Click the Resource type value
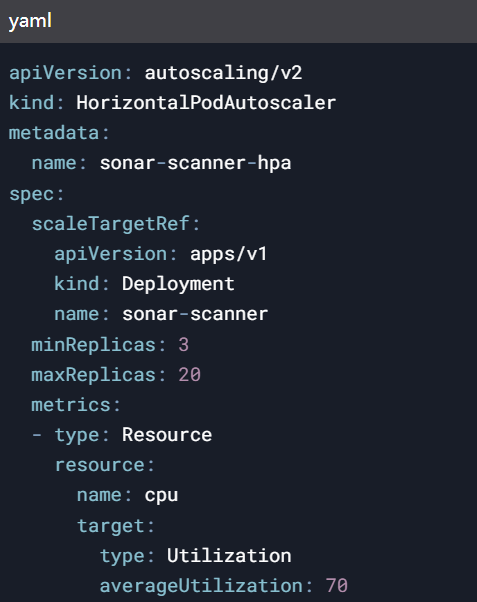Screen dimensions: 477x602 click(x=167, y=435)
